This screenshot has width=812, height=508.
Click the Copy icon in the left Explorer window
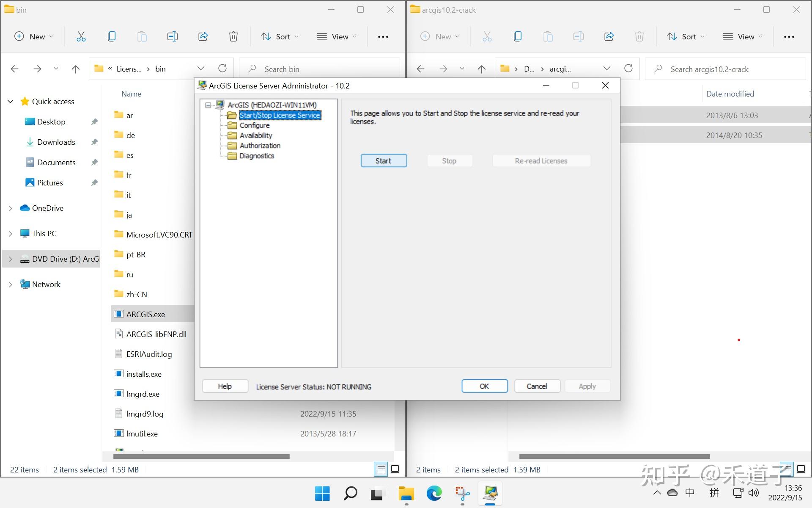click(x=111, y=36)
